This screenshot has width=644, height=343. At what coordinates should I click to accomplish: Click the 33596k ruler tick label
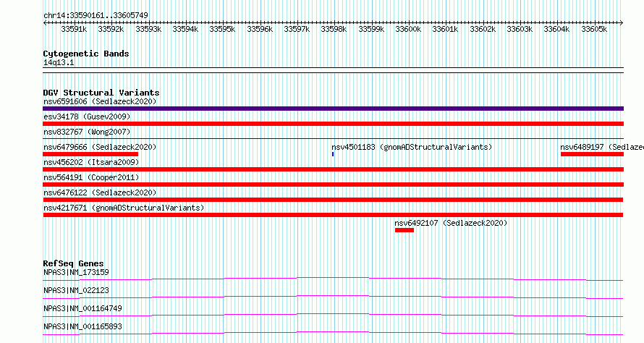tap(260, 29)
